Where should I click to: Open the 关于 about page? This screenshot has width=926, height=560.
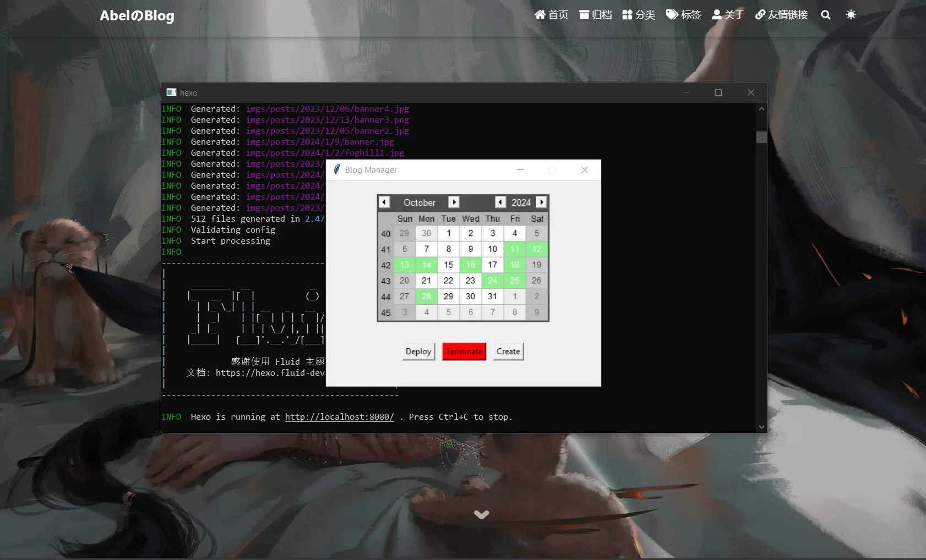(728, 15)
